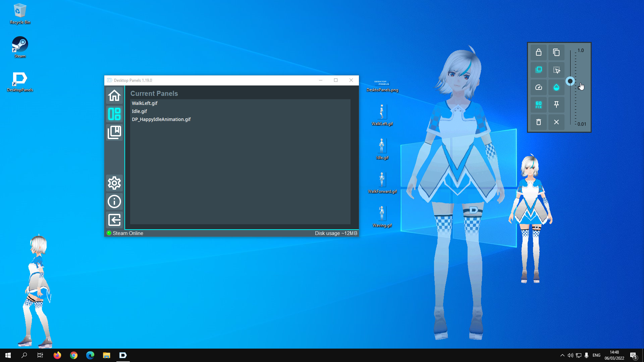The width and height of the screenshot is (644, 362).
Task: Select Idle.gif in the Current Panels list
Action: (140, 111)
